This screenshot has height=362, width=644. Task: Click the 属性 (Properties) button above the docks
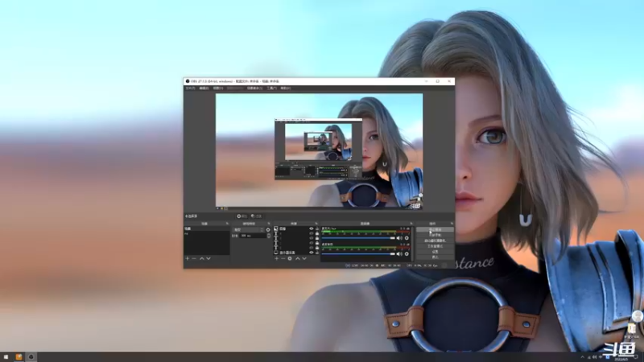(x=242, y=216)
